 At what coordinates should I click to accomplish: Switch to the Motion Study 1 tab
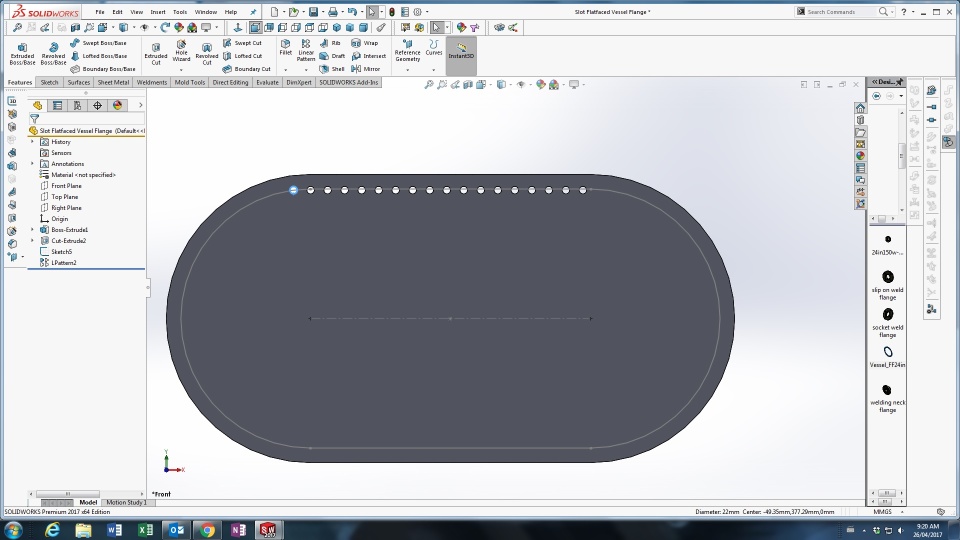(x=126, y=502)
